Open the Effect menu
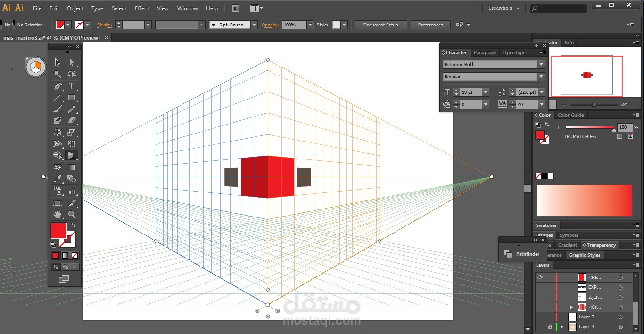The height and width of the screenshot is (334, 644). click(142, 8)
